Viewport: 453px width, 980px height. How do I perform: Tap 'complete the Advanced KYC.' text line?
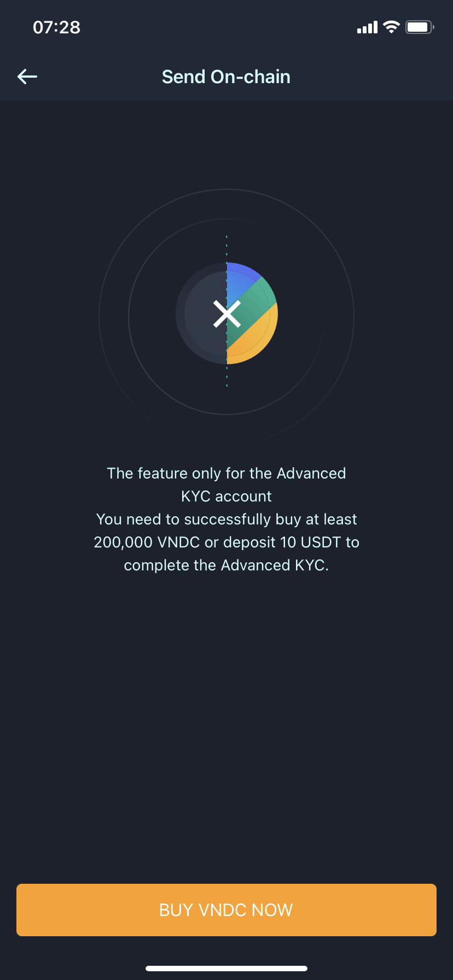(x=226, y=565)
